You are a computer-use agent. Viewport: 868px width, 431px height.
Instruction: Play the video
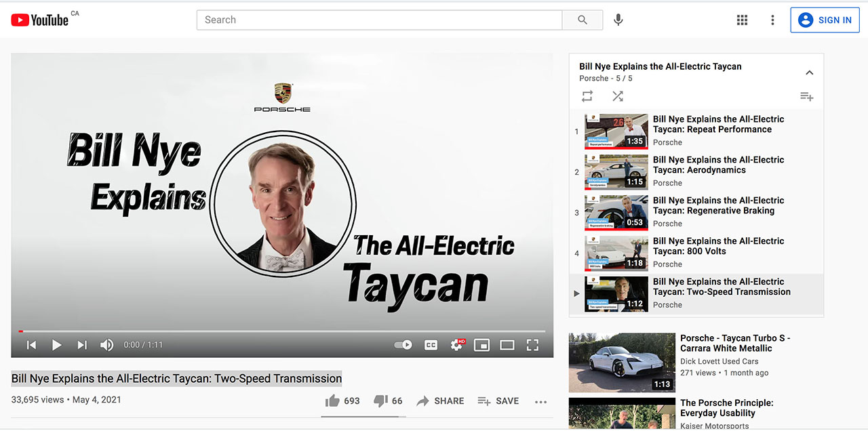[57, 345]
